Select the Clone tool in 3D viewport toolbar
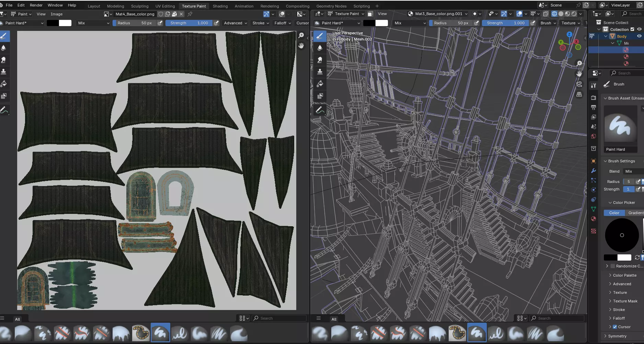The height and width of the screenshot is (344, 644). click(x=320, y=72)
